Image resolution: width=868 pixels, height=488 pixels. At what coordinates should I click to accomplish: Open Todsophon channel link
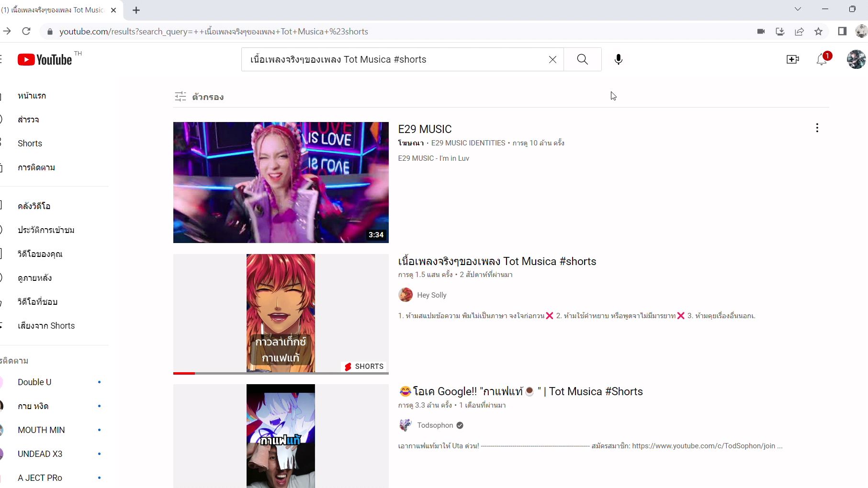click(435, 425)
